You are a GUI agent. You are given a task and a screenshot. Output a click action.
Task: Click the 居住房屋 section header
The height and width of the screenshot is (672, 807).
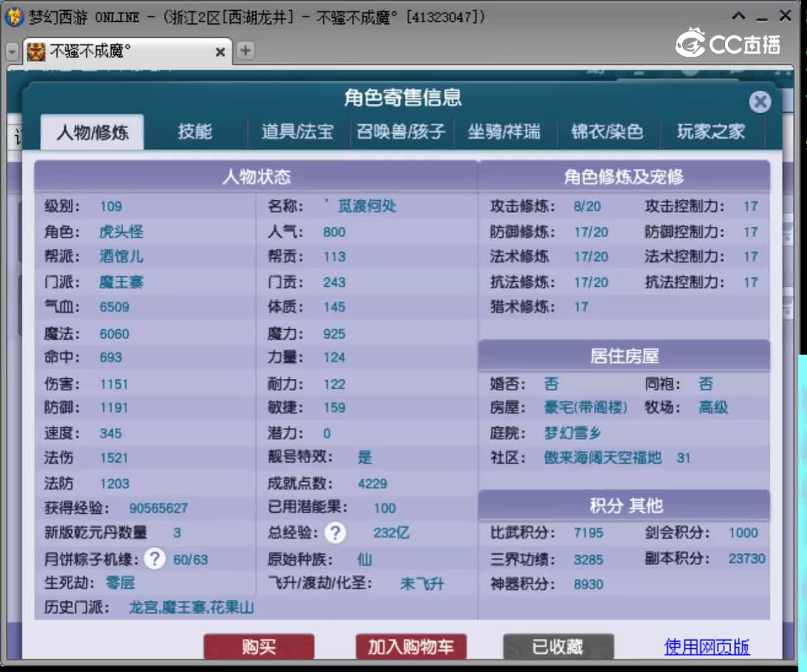624,356
